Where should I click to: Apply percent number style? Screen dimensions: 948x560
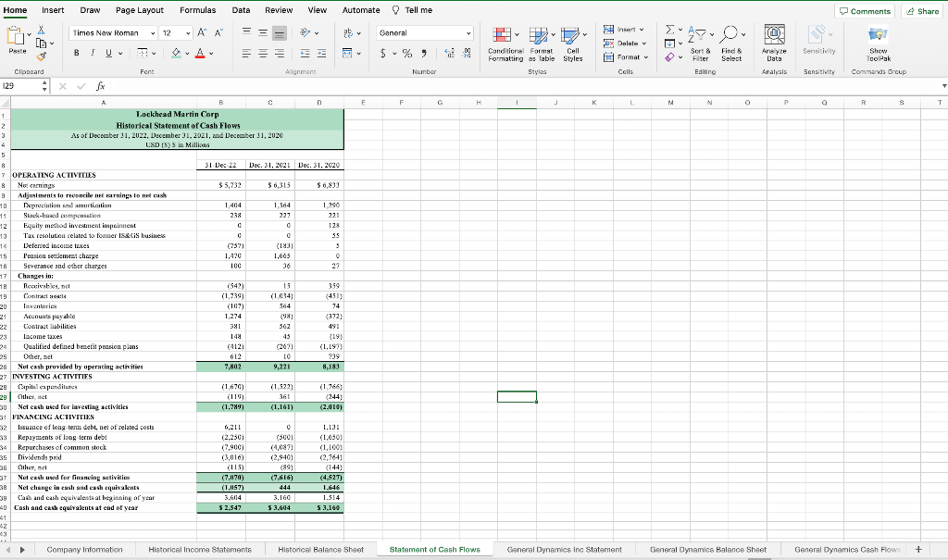tap(406, 54)
